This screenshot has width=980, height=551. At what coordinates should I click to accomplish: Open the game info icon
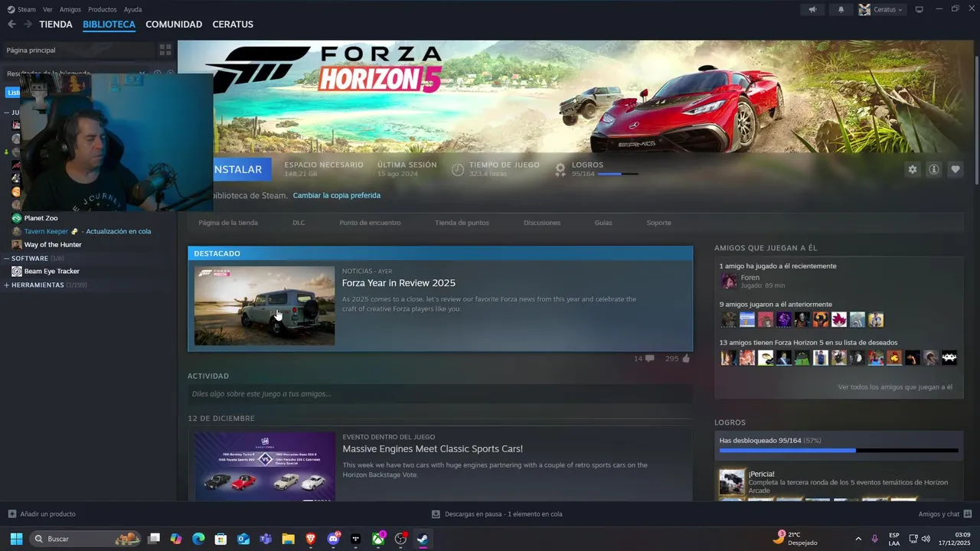tap(933, 170)
